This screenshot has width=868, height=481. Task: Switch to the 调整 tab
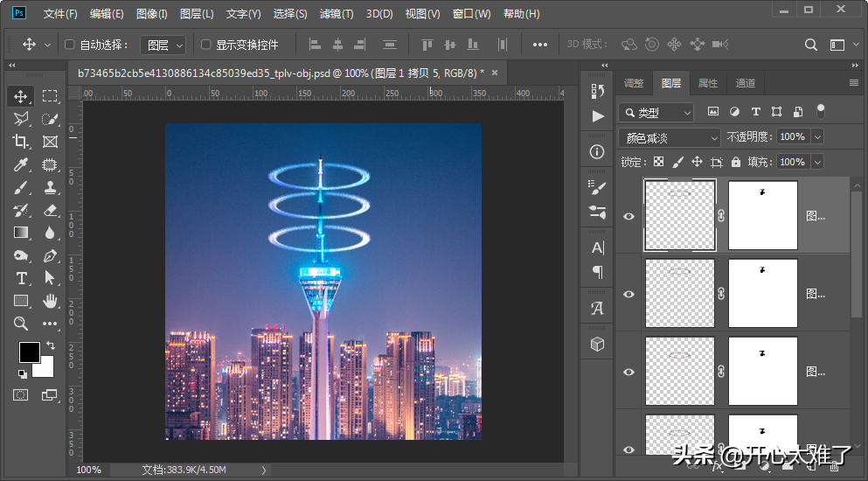(634, 83)
